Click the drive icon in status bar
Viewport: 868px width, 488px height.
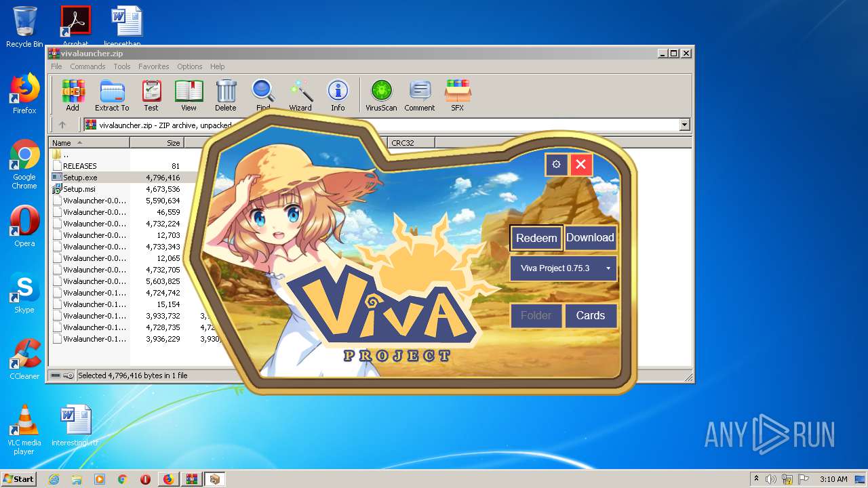56,375
